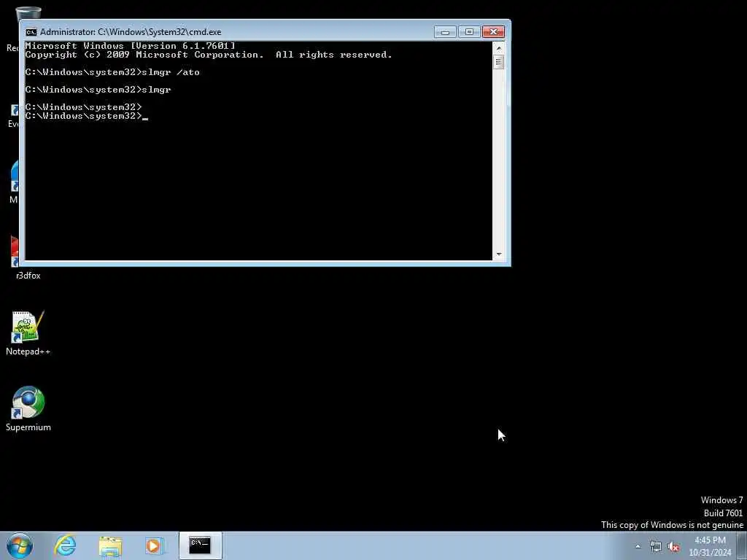Image resolution: width=747 pixels, height=560 pixels.
Task: Click the 'slmgr /ato' command line
Action: 112,72
